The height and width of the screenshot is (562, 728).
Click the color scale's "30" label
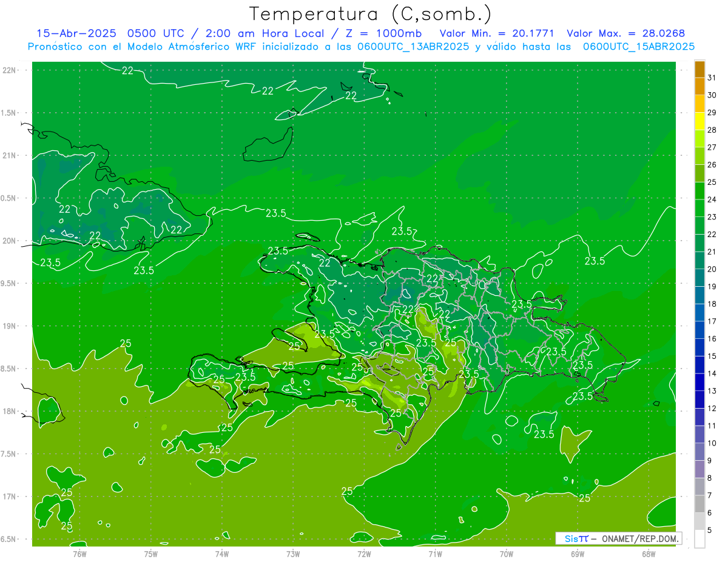point(712,95)
